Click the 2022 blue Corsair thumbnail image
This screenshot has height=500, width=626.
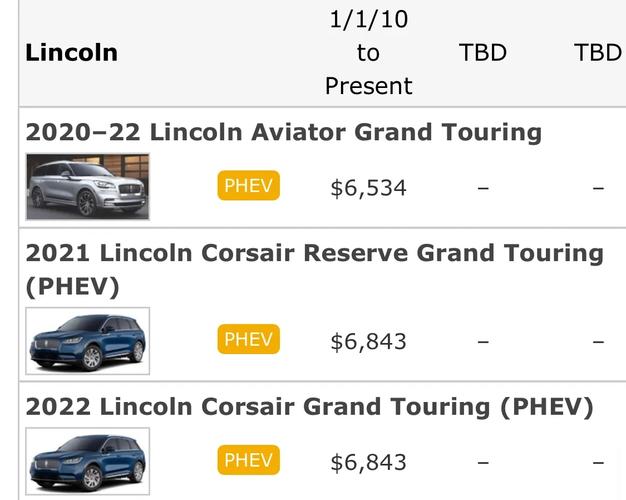point(88,462)
